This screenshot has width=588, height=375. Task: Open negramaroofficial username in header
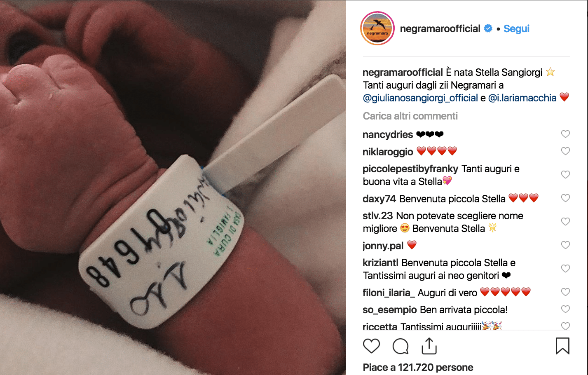click(x=440, y=29)
